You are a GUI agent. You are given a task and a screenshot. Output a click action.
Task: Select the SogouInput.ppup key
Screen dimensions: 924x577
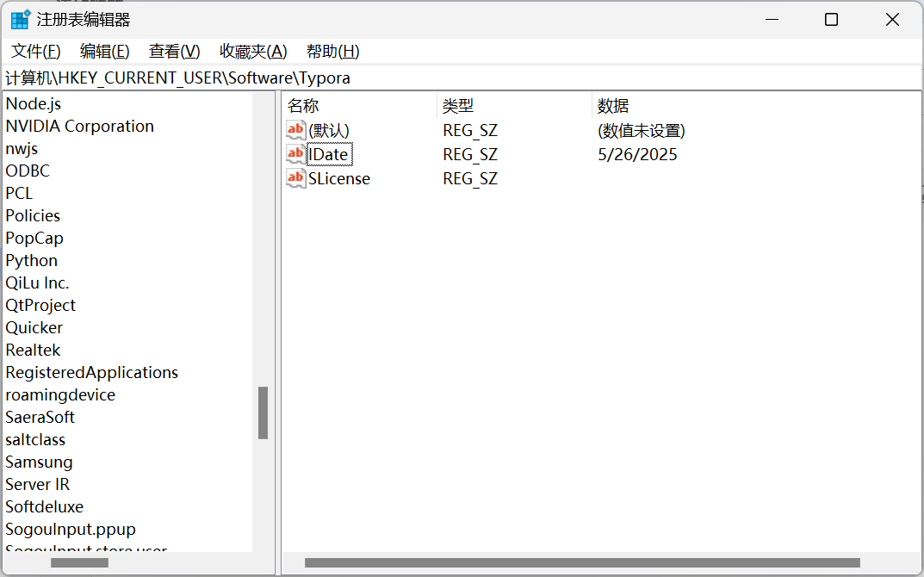(x=71, y=530)
